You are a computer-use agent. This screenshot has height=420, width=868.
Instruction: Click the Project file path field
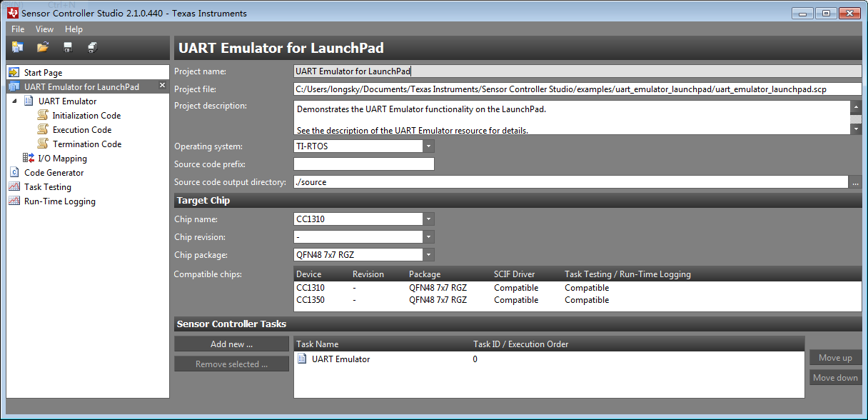click(578, 89)
